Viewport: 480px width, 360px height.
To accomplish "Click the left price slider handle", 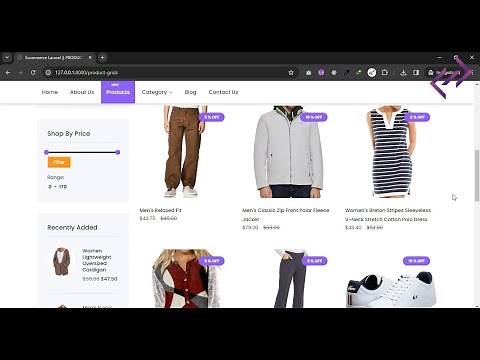I will [x=46, y=152].
